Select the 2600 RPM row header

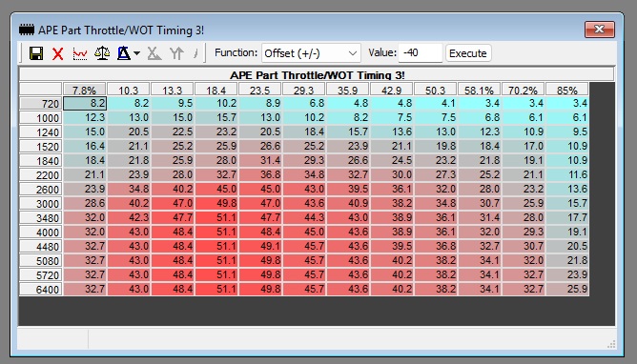pos(41,189)
